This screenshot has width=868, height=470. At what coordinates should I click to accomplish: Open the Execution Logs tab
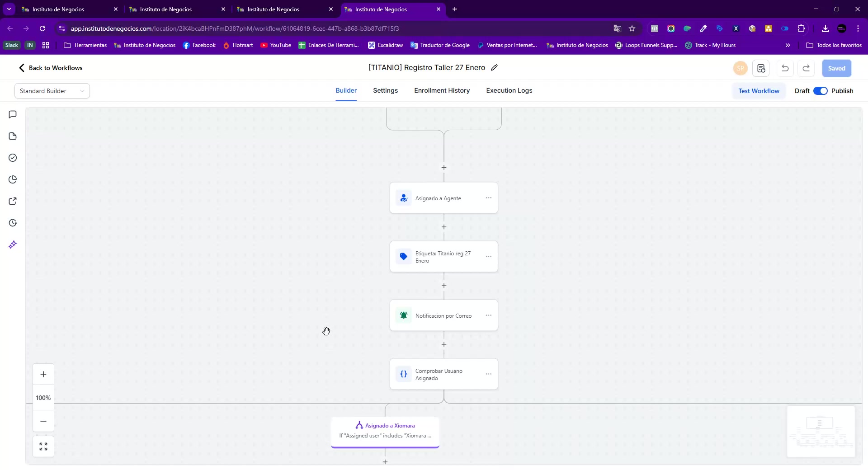pos(509,90)
